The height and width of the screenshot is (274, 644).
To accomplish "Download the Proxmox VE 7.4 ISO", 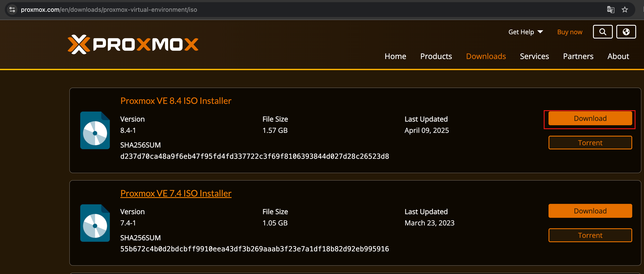I will coord(590,211).
